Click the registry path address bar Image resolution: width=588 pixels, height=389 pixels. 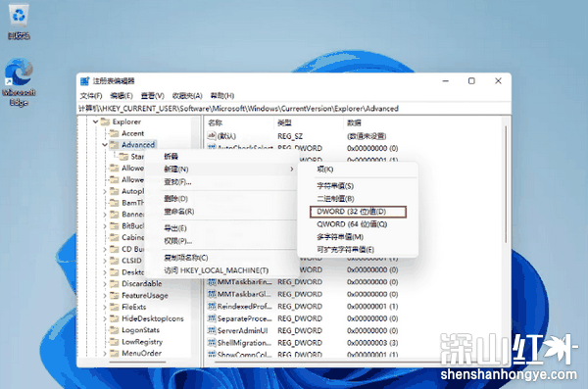pyautogui.click(x=294, y=109)
